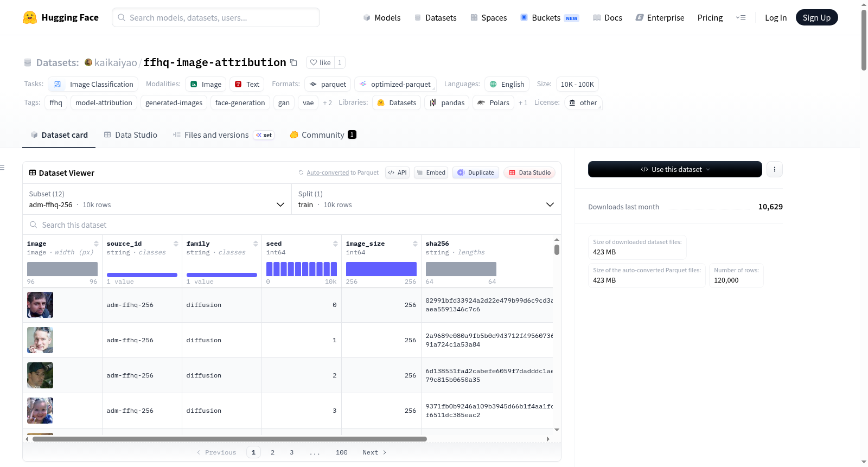Go to page 3 of the table
This screenshot has width=868, height=467.
(291, 452)
